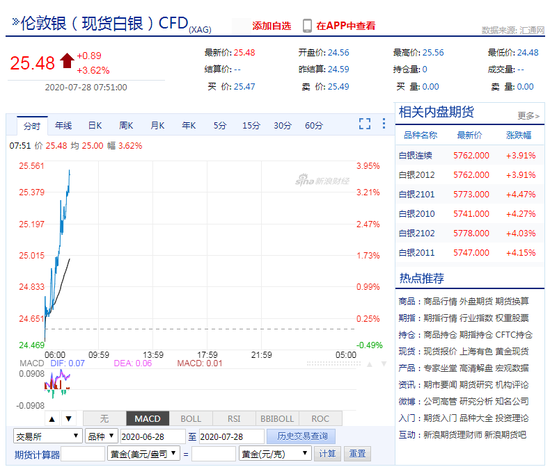Click the 期市要闻 link
This screenshot has width=550, height=467.
(x=440, y=385)
